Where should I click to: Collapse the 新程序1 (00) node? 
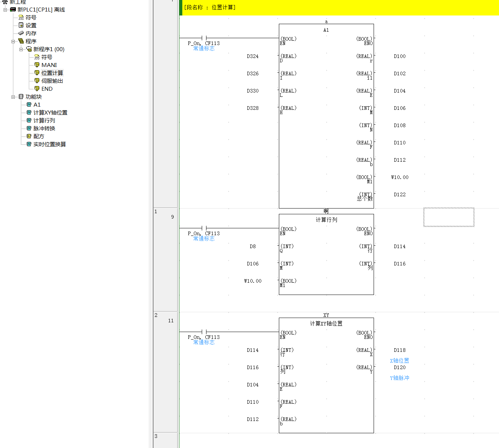coord(21,49)
